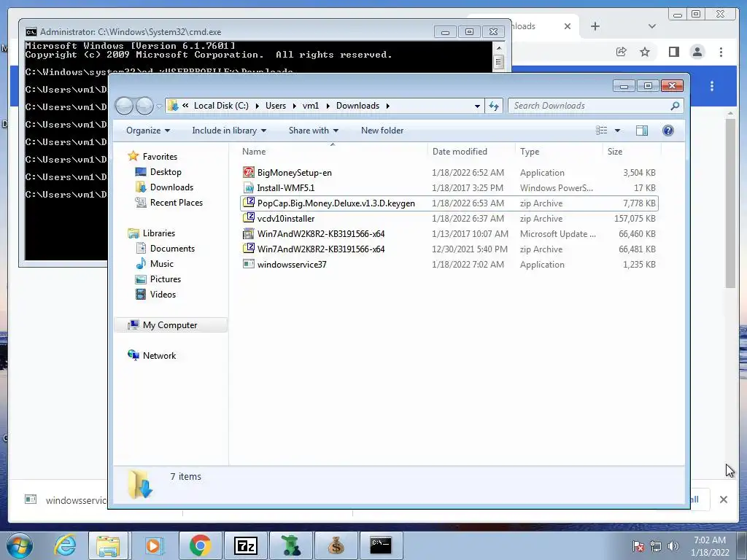The height and width of the screenshot is (560, 747).
Task: Toggle the preview pane
Action: coord(642,131)
